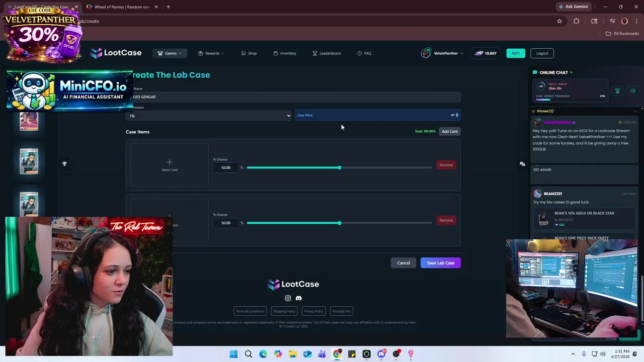Open Chrome three-dot menu
Viewport: 644px width, 362px height.
coord(636,21)
